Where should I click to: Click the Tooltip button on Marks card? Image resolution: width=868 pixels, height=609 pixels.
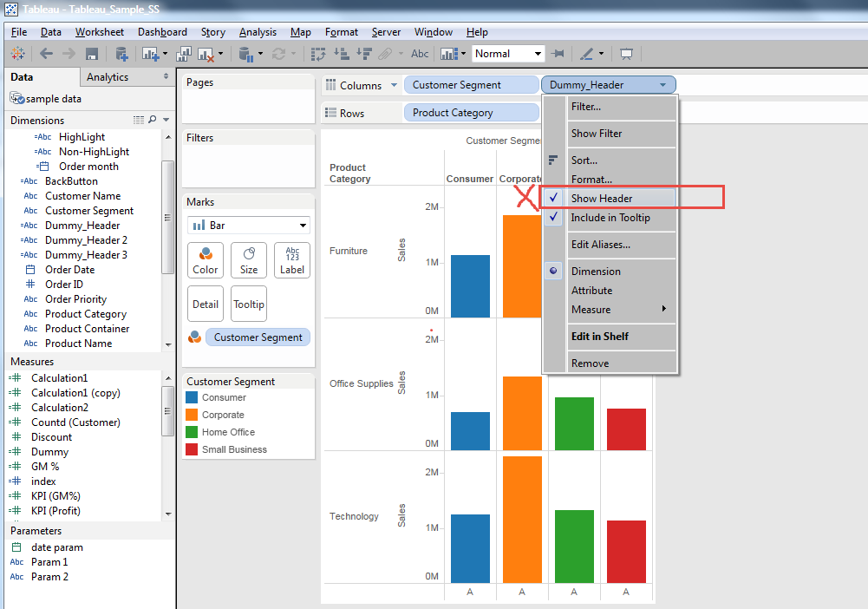click(249, 304)
